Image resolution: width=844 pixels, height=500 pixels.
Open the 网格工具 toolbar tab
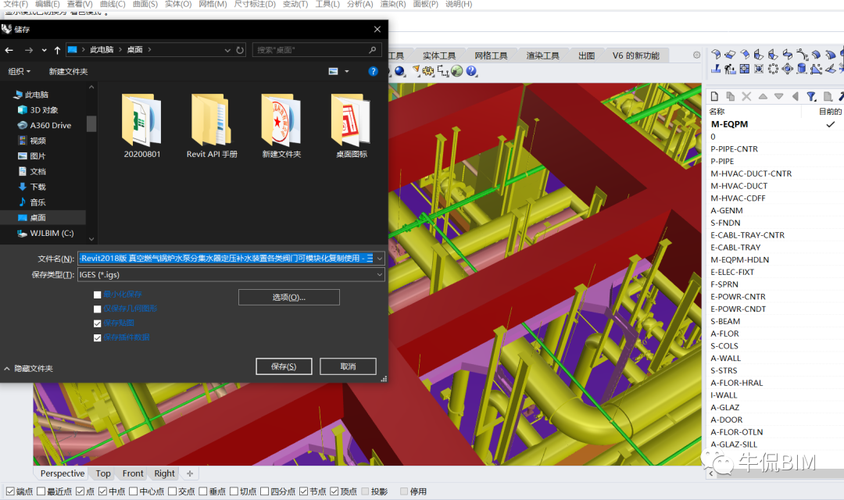click(x=491, y=55)
